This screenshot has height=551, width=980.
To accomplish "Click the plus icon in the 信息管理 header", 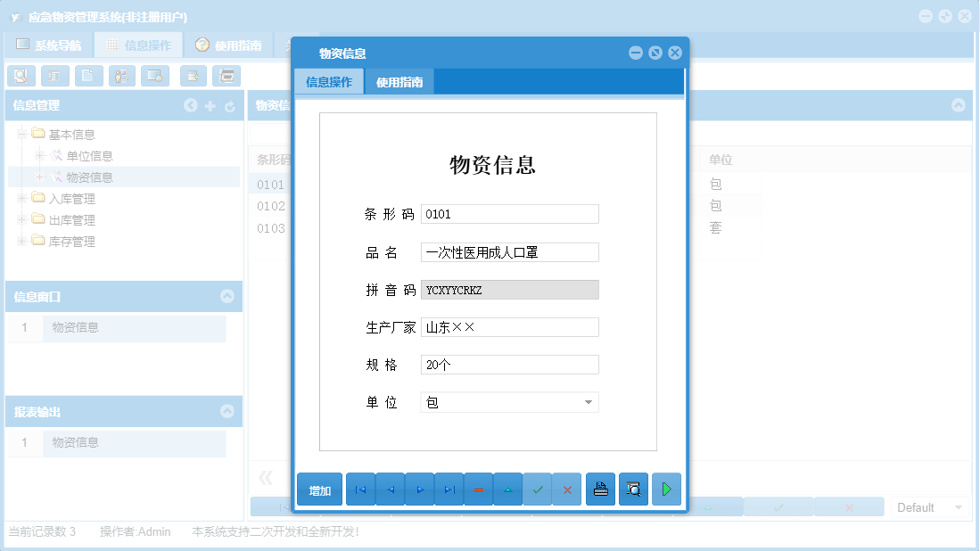I will click(x=210, y=105).
